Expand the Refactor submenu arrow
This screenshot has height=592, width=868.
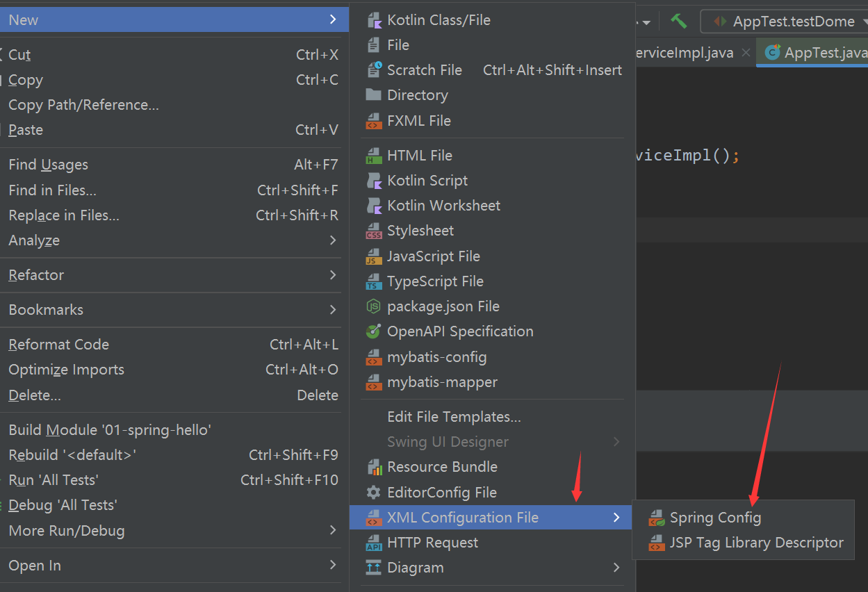pyautogui.click(x=333, y=275)
